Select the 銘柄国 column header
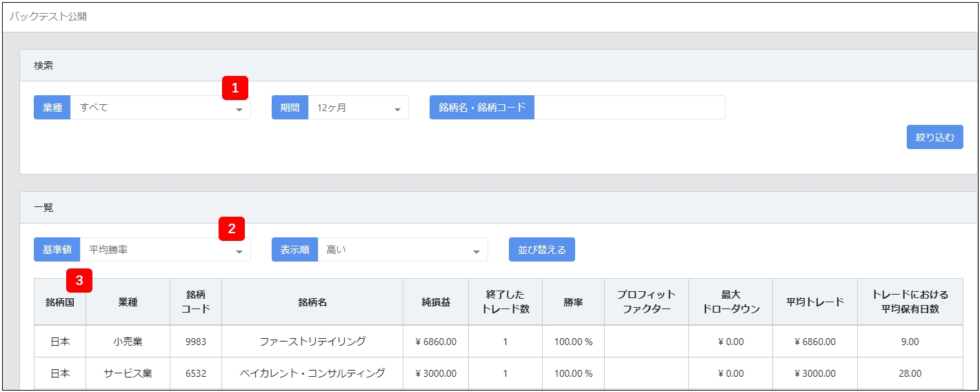This screenshot has height=392, width=980. (60, 302)
